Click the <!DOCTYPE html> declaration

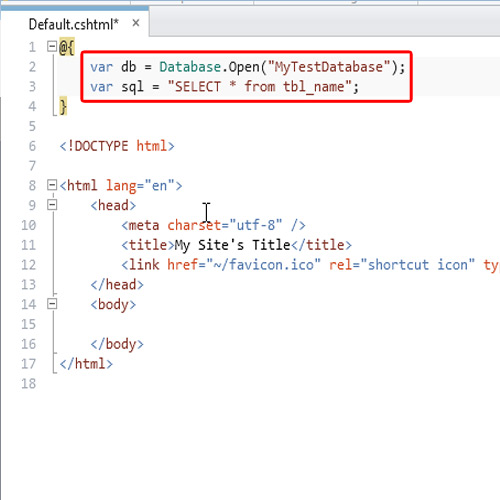(x=117, y=146)
